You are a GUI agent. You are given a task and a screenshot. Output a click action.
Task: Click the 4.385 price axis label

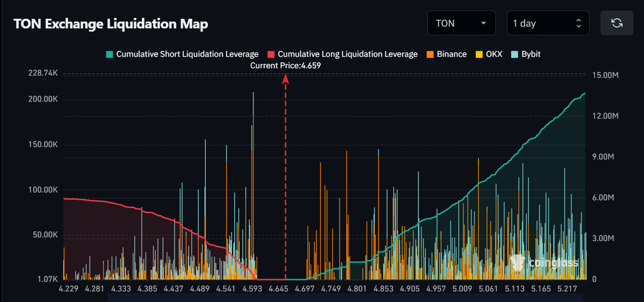click(147, 289)
